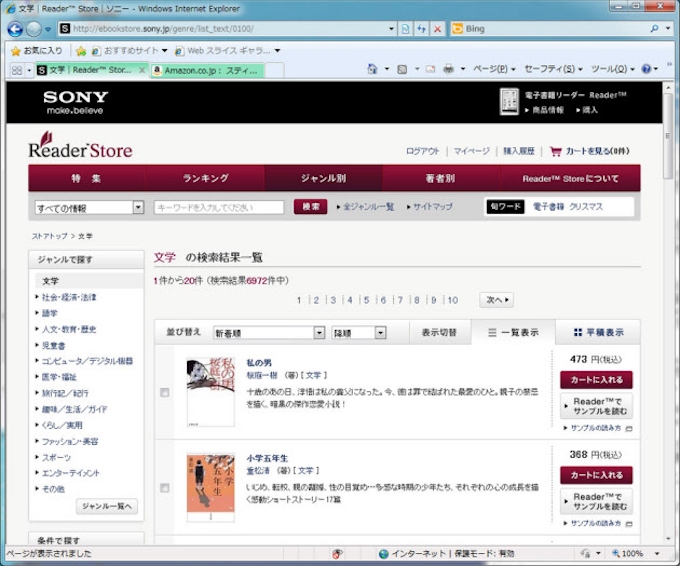Click the printer icon in command bar
This screenshot has height=566, width=680.
coord(448,69)
